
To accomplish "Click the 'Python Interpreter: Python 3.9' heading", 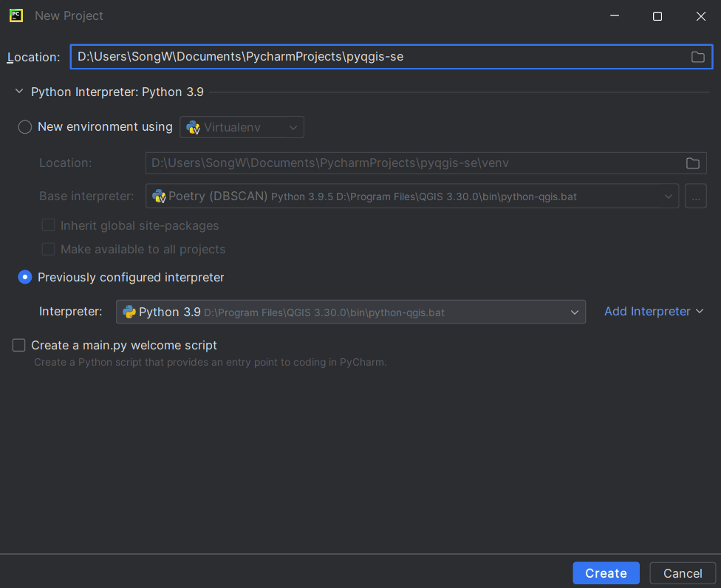I will (x=117, y=92).
